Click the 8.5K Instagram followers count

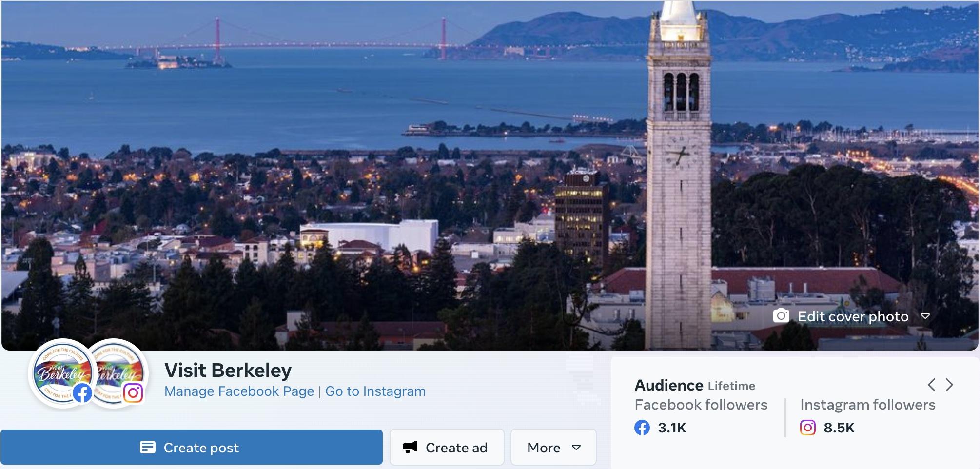839,428
